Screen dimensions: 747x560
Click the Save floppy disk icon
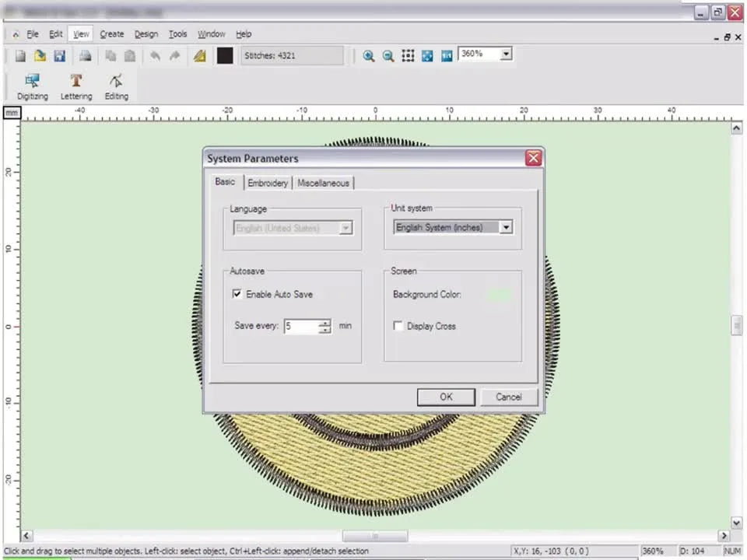click(60, 56)
